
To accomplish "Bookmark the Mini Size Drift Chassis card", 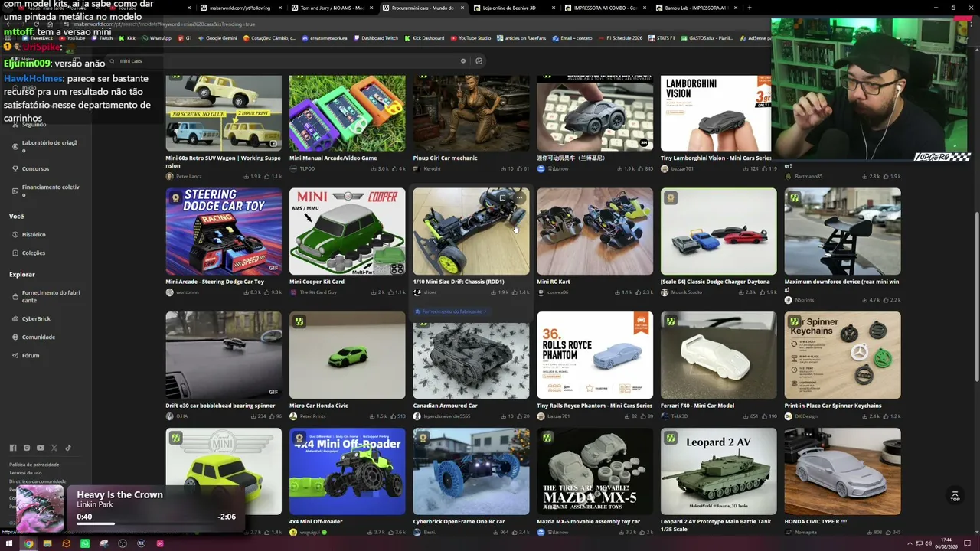I will pos(502,197).
